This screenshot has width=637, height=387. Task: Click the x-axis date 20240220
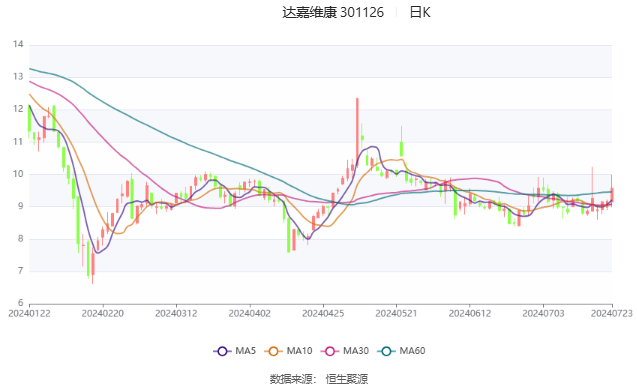(x=103, y=313)
